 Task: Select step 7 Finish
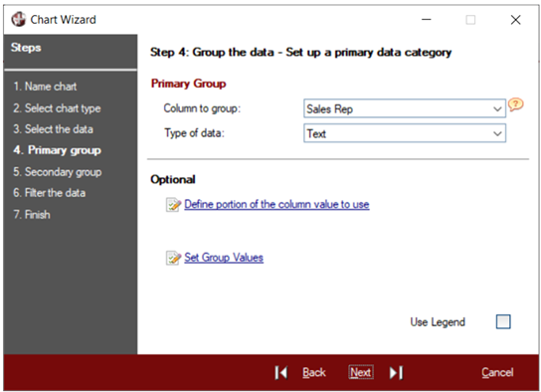pos(32,215)
